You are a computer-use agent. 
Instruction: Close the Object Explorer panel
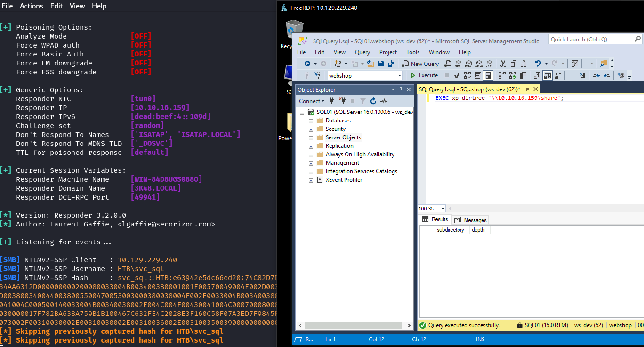(x=409, y=89)
